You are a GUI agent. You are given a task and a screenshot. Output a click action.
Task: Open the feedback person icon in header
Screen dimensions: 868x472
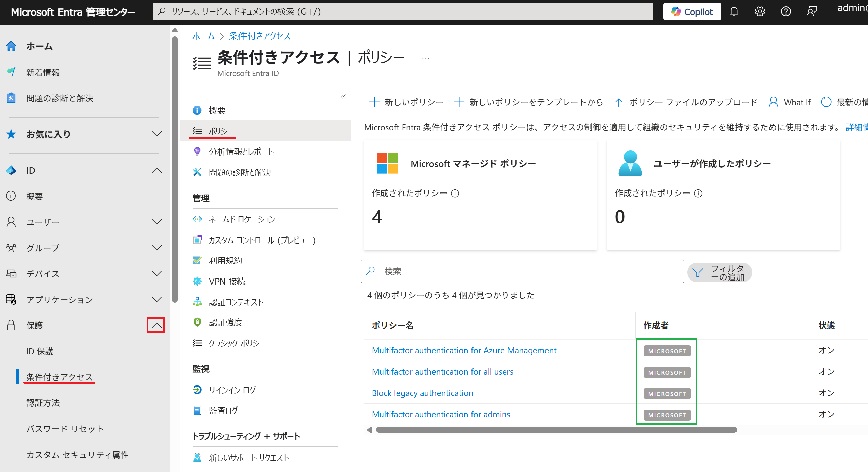[812, 12]
